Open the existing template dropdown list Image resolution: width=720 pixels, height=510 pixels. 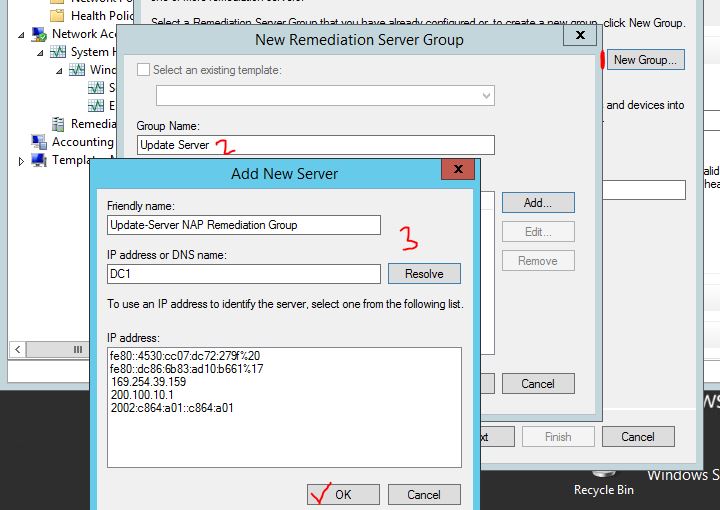tap(486, 96)
